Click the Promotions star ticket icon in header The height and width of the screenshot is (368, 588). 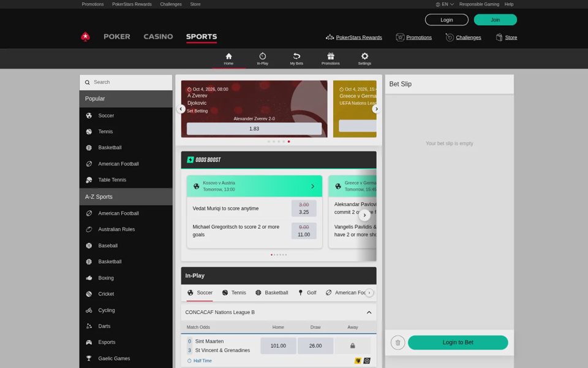point(400,37)
